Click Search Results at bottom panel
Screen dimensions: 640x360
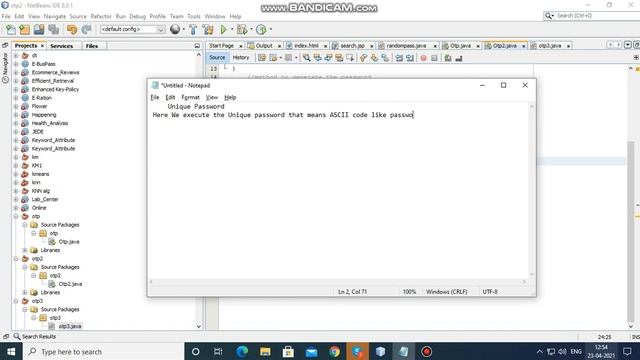tap(39, 336)
